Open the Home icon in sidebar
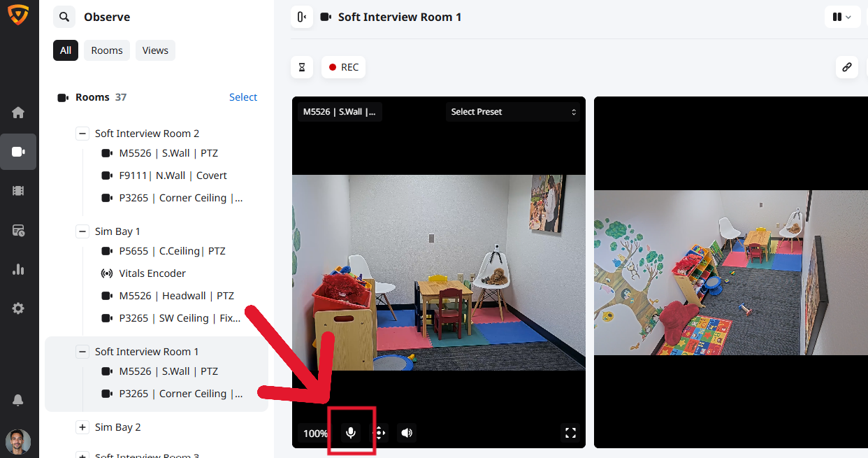The width and height of the screenshot is (868, 458). pos(18,113)
